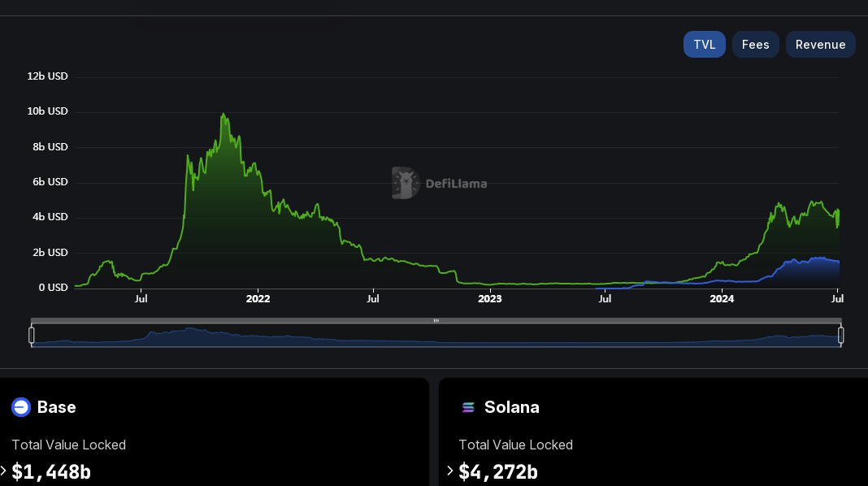The image size is (868, 486).
Task: Switch to the Fees tab
Action: coord(756,44)
